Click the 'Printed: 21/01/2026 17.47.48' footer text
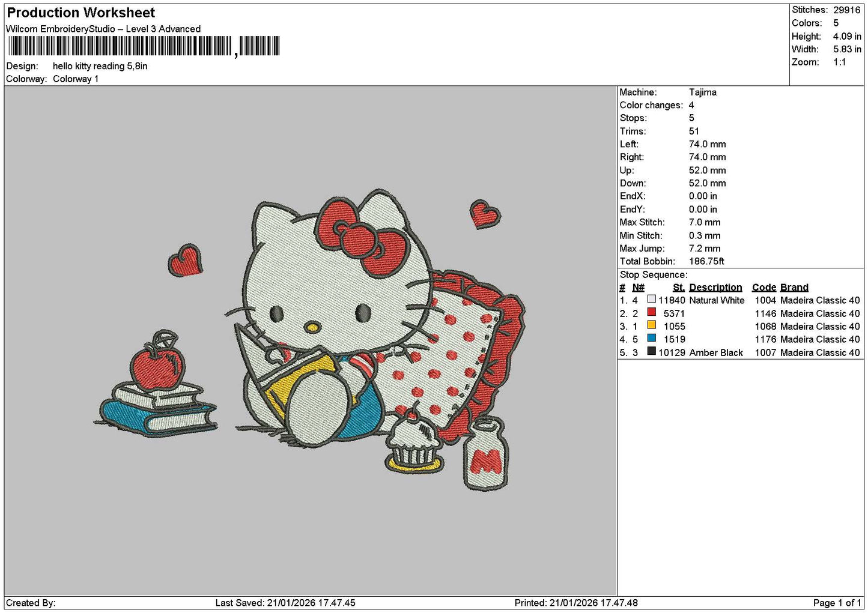This screenshot has height=613, width=868. tap(576, 603)
